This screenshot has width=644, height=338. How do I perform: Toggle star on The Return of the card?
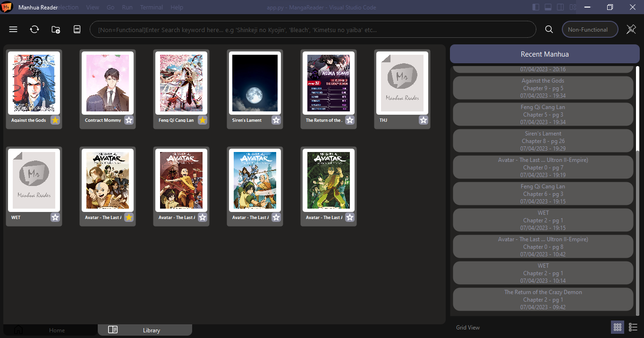point(350,120)
